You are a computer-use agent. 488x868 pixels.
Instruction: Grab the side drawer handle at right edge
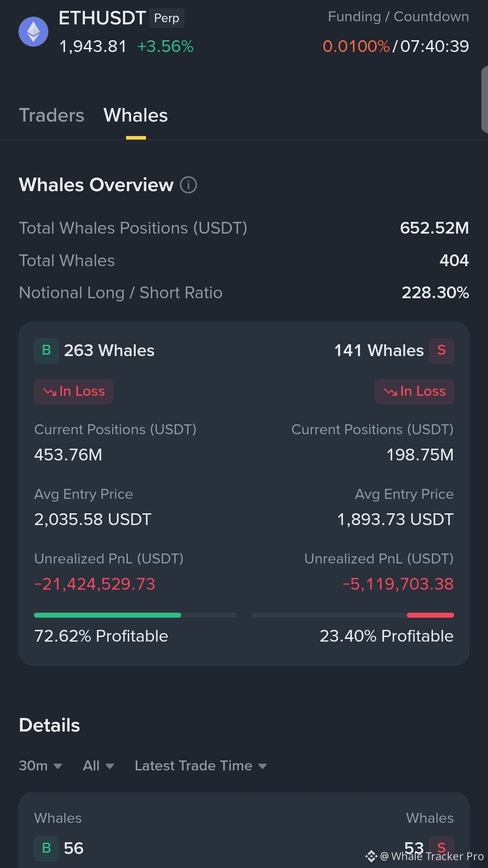485,99
